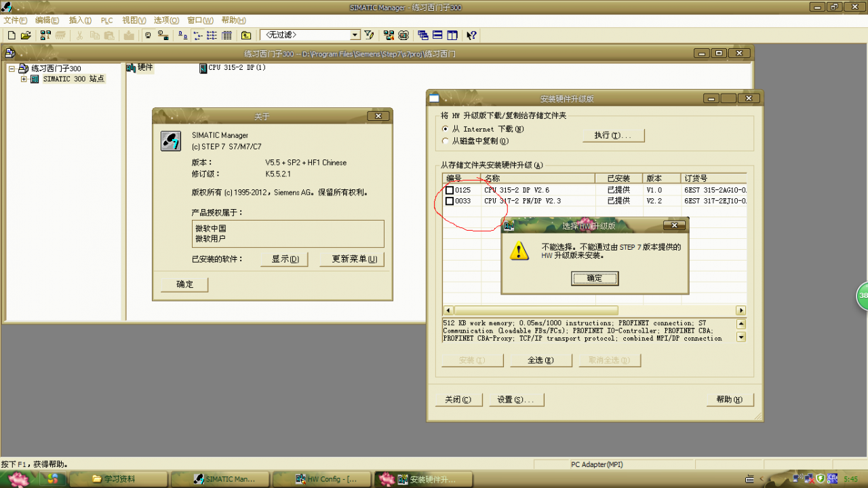868x488 pixels.
Task: Click the 全选(E) button
Action: [x=541, y=360]
